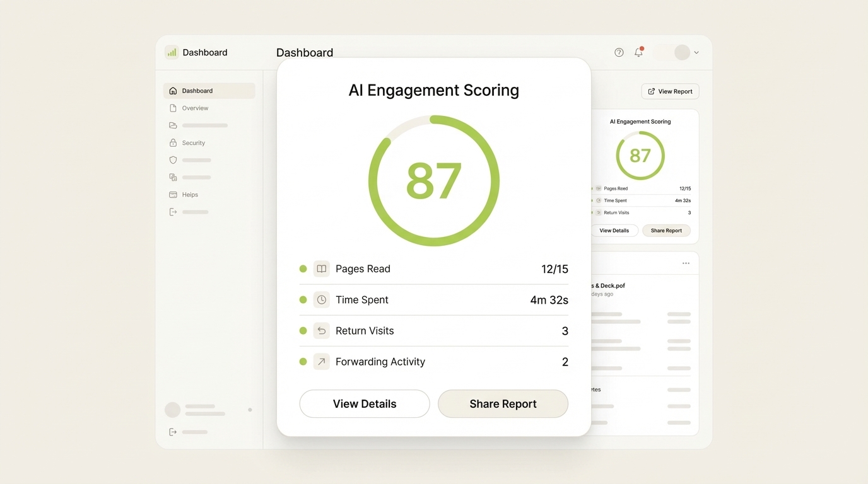This screenshot has width=868, height=484.
Task: Select the Time Spent clock icon
Action: pos(322,299)
